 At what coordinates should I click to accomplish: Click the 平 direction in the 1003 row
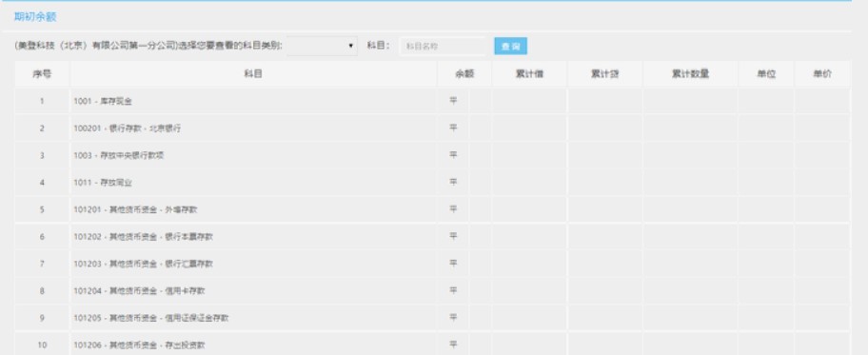click(x=453, y=156)
